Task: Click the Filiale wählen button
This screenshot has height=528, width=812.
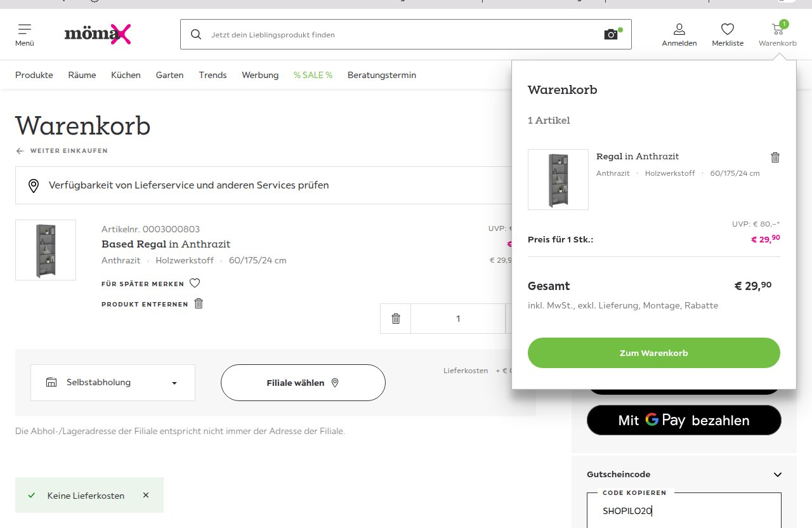Action: tap(303, 383)
